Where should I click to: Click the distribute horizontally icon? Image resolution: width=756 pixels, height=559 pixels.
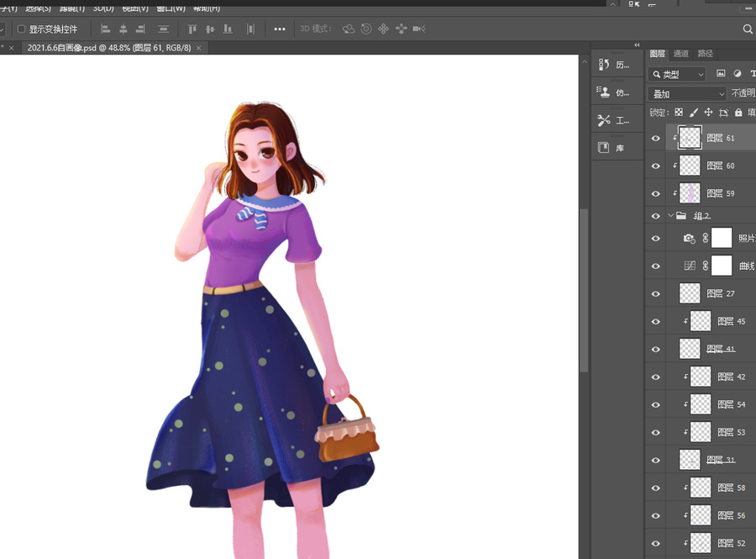coord(250,29)
